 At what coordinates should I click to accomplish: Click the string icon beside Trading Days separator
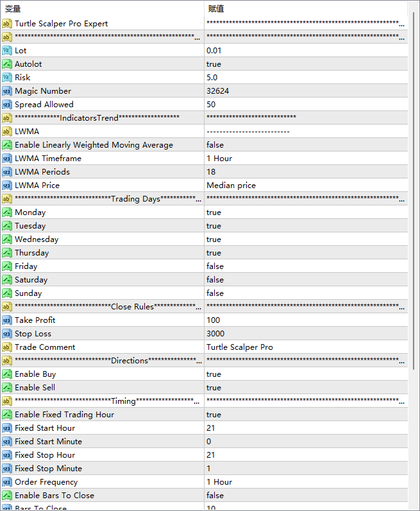[7, 199]
